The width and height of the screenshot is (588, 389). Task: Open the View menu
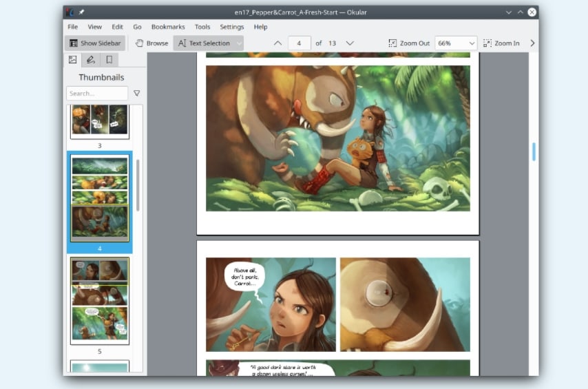tap(94, 27)
